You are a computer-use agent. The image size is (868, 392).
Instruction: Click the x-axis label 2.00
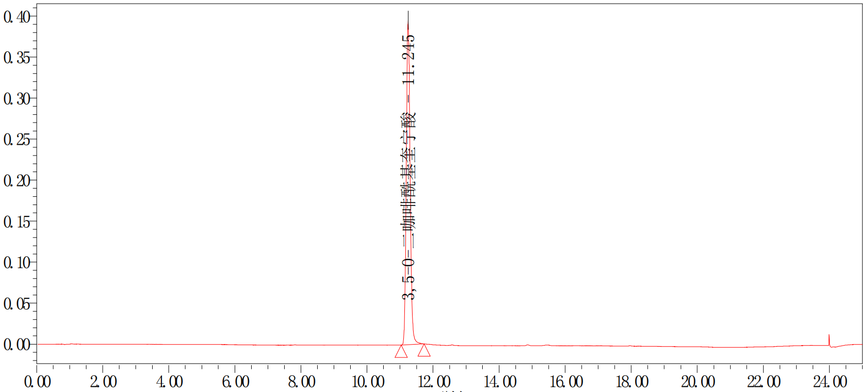(x=104, y=382)
